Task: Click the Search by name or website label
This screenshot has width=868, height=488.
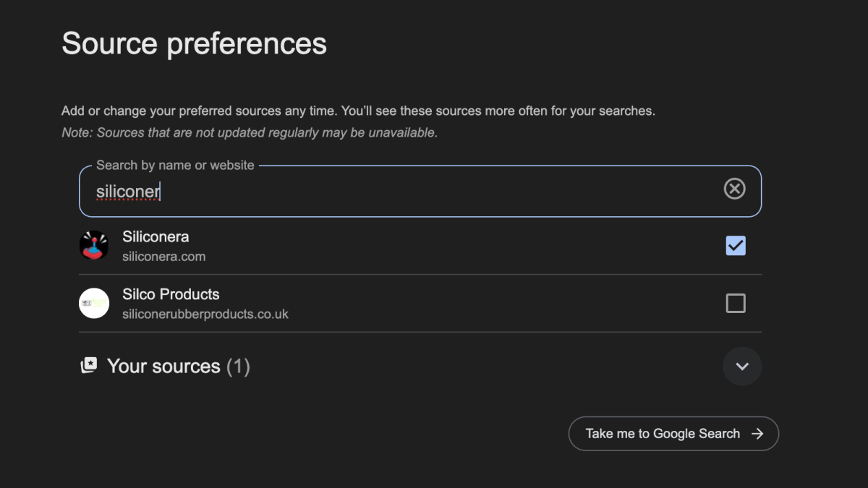Action: 175,166
